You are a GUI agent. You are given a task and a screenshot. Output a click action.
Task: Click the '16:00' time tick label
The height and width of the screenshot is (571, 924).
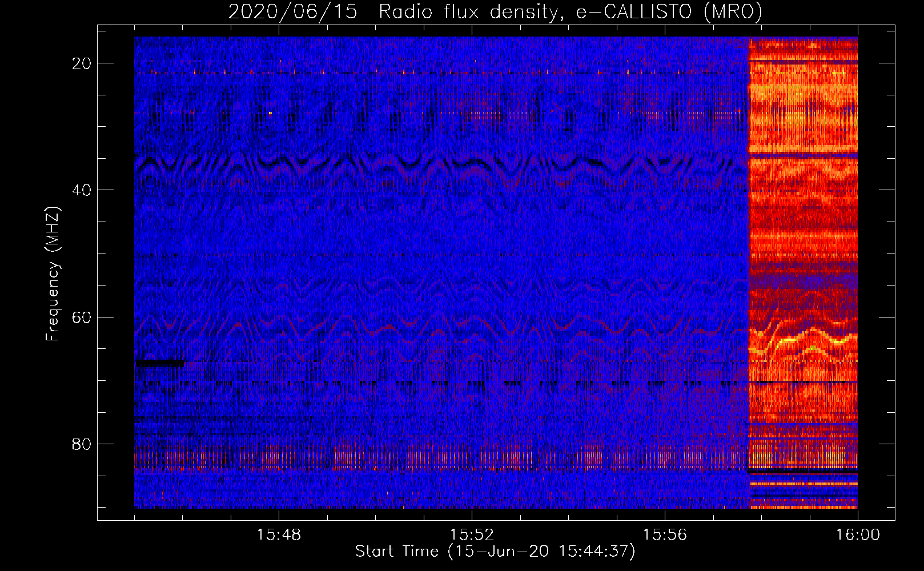[858, 535]
